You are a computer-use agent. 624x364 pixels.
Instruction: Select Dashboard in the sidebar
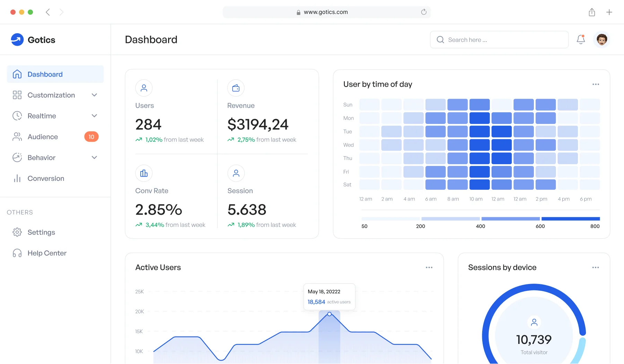click(45, 74)
